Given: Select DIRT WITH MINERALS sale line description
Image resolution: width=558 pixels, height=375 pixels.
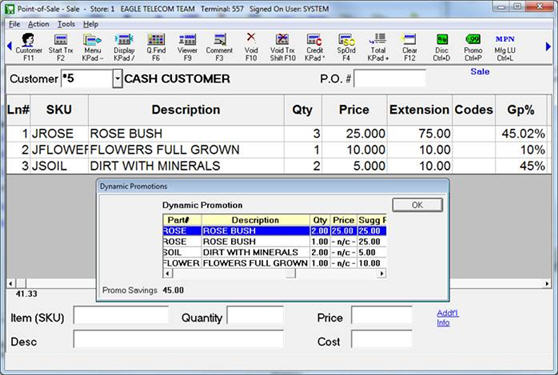Looking at the screenshot, I should tap(155, 166).
